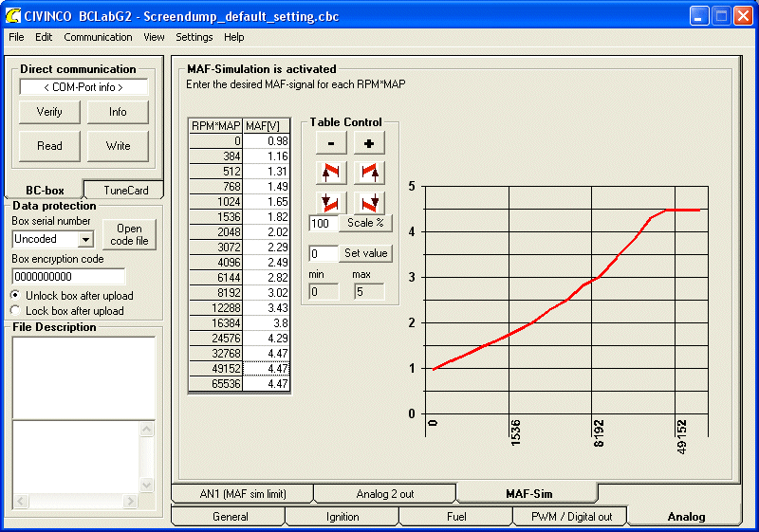Open the Settings menu
This screenshot has width=759, height=532.
pyautogui.click(x=194, y=37)
